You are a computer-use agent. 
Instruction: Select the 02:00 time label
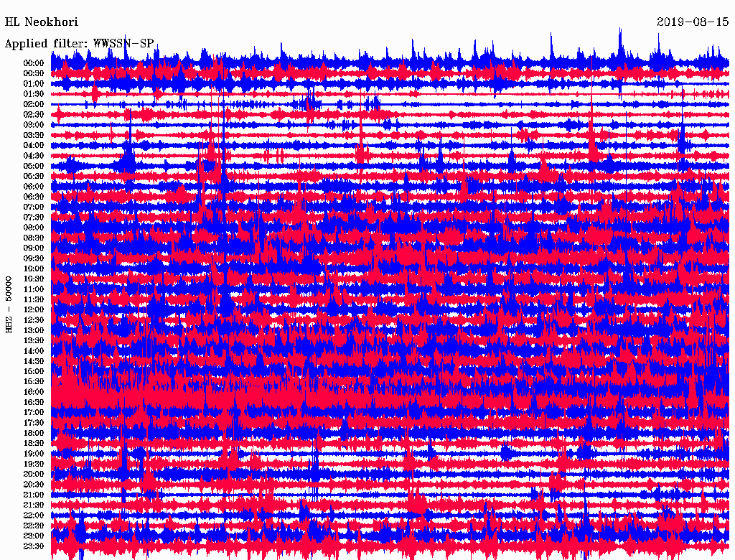(34, 104)
